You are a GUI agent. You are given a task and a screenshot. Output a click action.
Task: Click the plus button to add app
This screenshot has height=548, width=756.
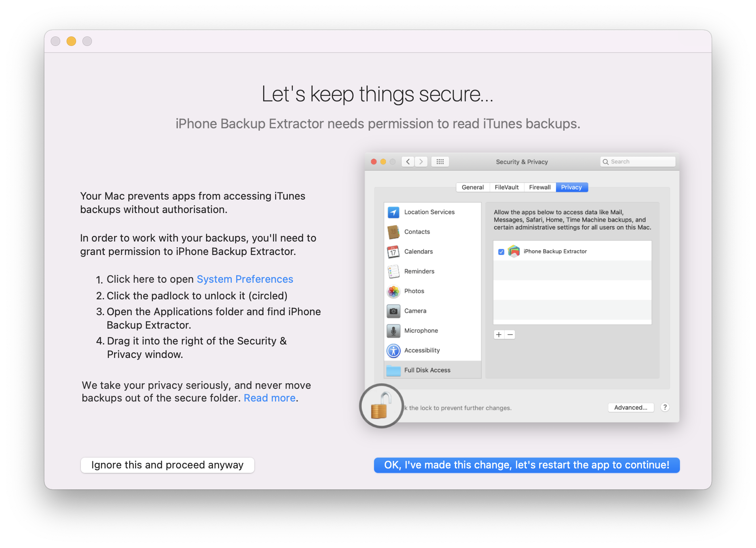click(x=499, y=335)
